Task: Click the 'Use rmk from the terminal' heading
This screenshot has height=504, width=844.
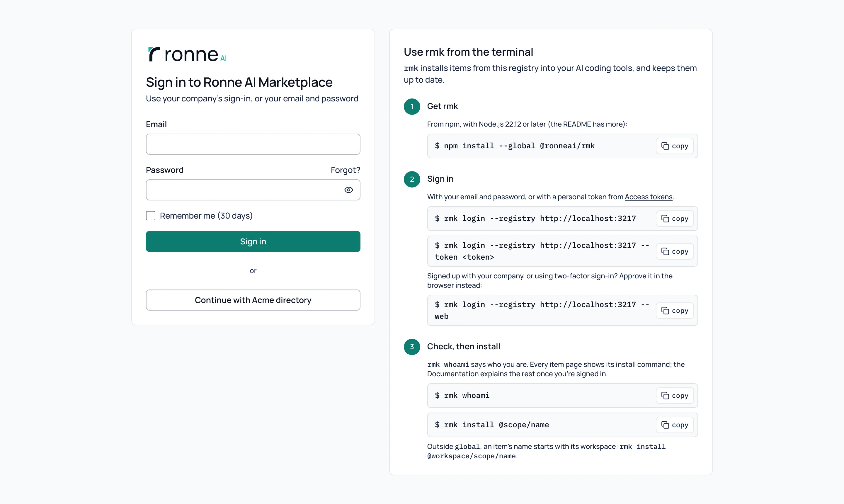Action: pyautogui.click(x=468, y=52)
